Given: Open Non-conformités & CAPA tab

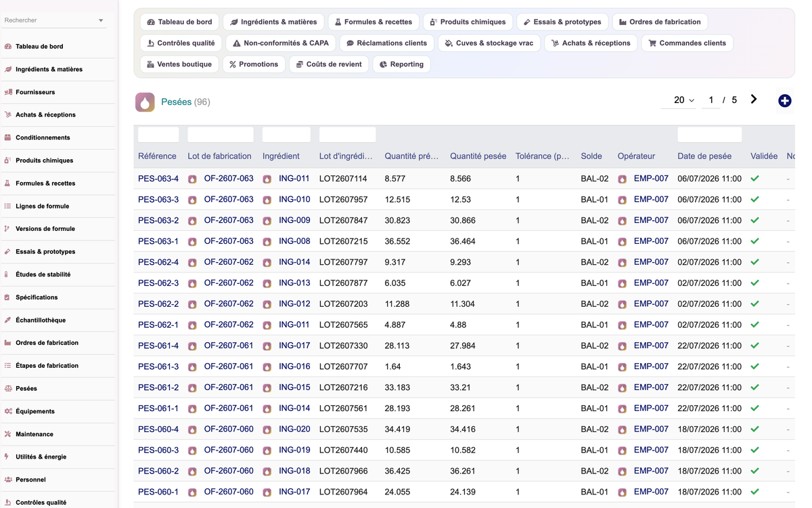Looking at the screenshot, I should [281, 43].
